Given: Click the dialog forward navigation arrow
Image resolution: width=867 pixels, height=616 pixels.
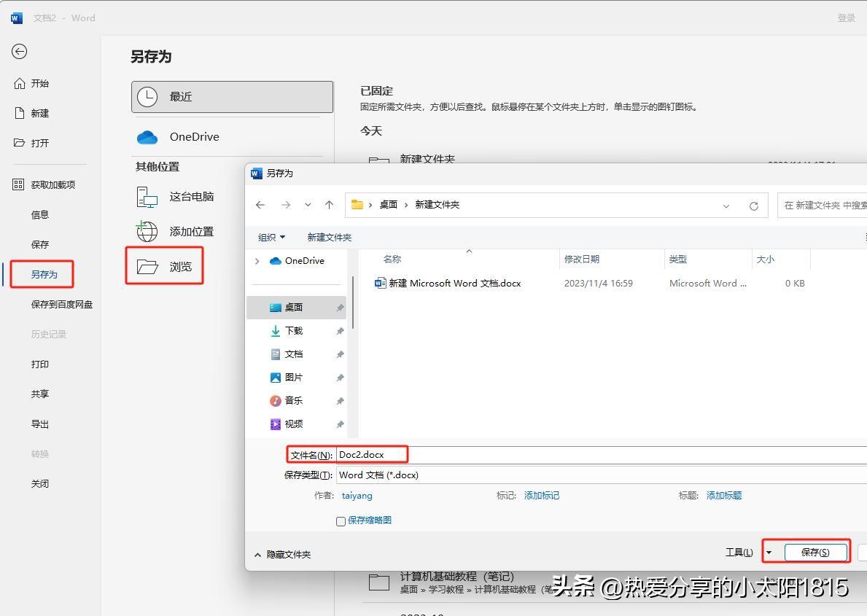Looking at the screenshot, I should coord(285,205).
